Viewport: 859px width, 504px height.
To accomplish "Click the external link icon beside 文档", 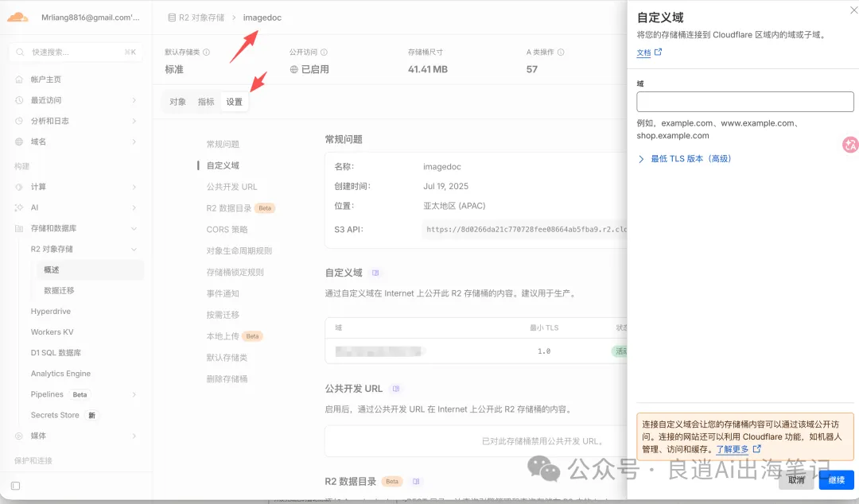I will pyautogui.click(x=658, y=52).
